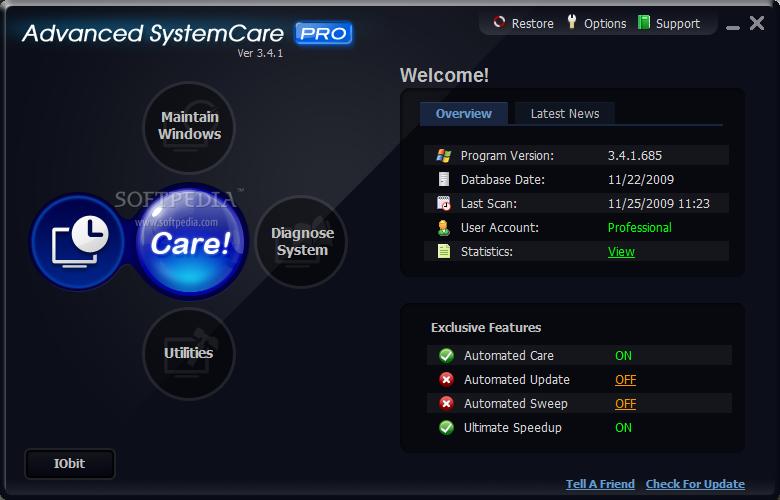Switch to the Overview tab
This screenshot has height=500, width=780.
click(x=463, y=113)
